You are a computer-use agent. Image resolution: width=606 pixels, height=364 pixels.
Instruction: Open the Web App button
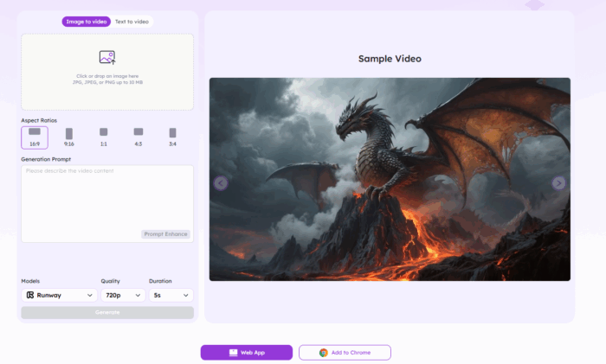click(247, 353)
